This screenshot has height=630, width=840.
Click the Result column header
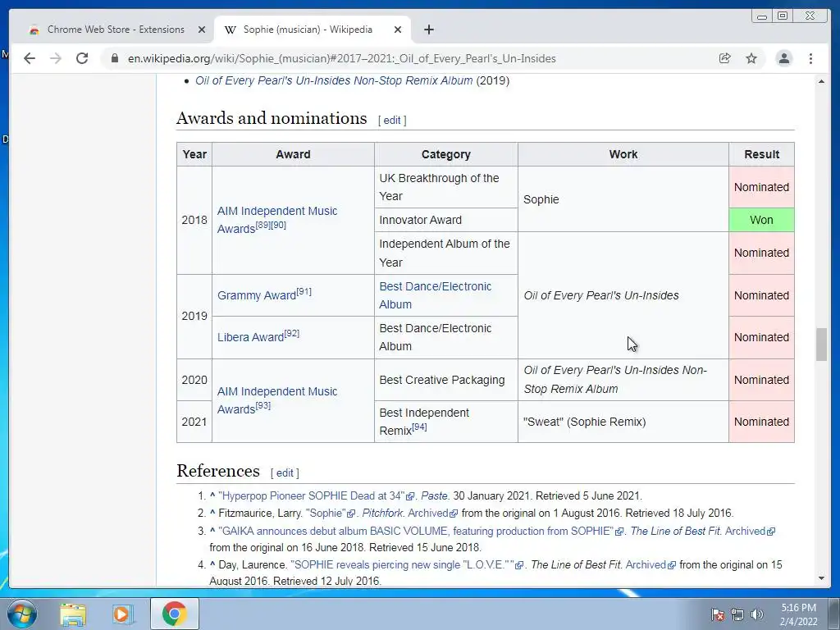761,154
